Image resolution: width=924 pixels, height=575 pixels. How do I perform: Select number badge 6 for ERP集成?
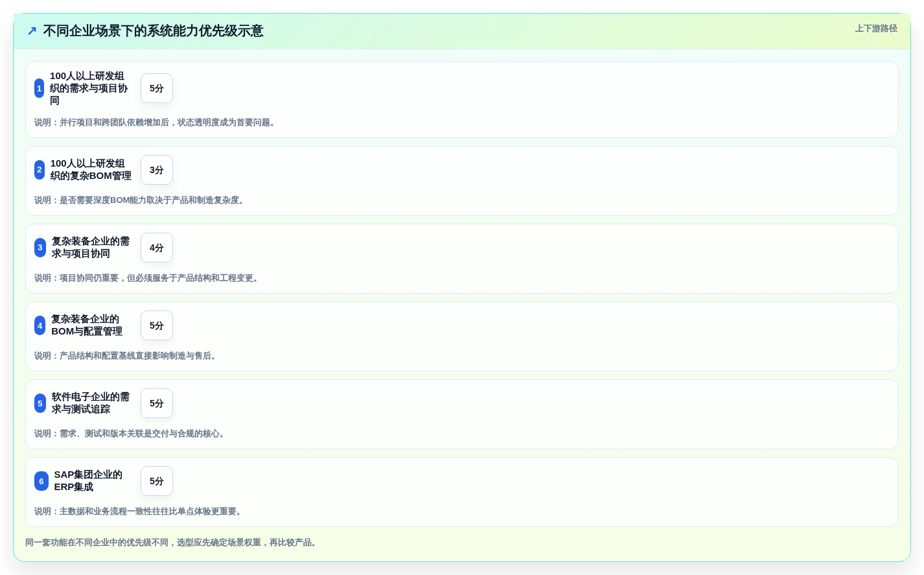[x=41, y=481]
